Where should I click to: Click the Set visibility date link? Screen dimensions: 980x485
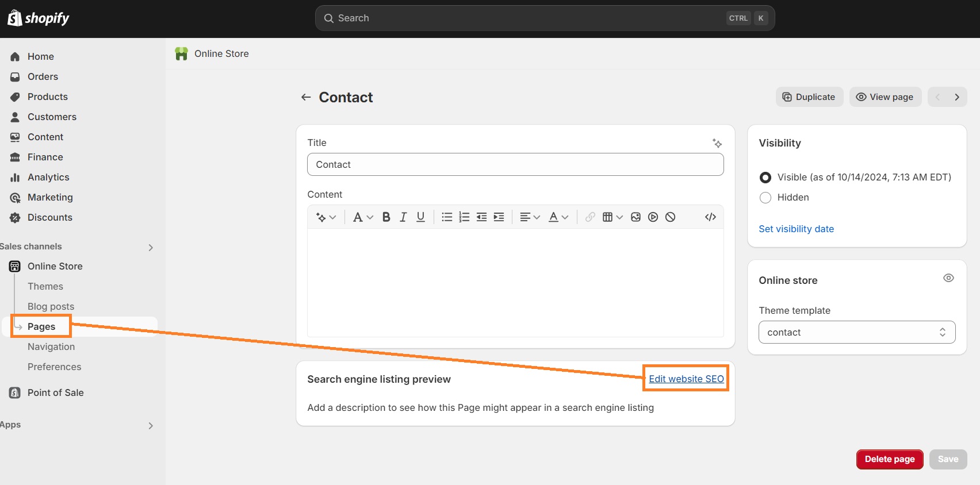[796, 229]
